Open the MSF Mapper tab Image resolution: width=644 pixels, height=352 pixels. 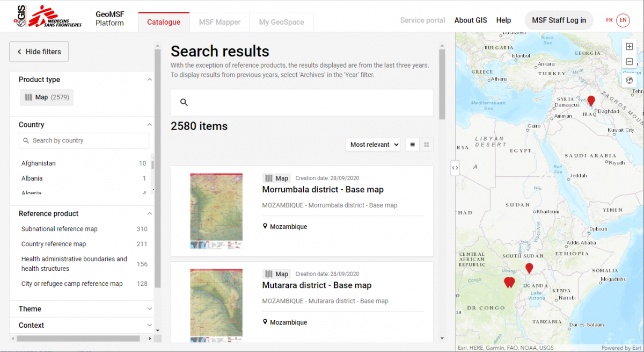(x=219, y=22)
